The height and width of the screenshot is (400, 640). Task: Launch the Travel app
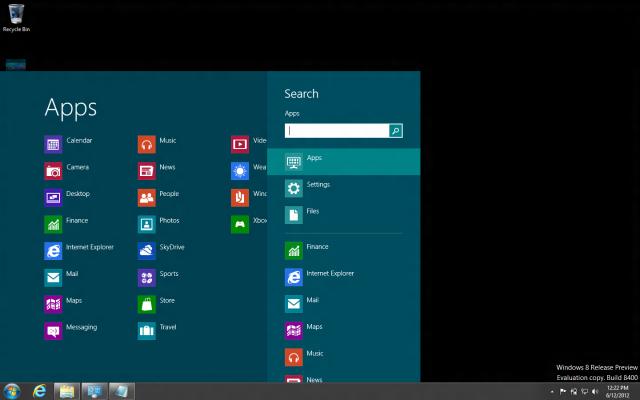pos(157,331)
